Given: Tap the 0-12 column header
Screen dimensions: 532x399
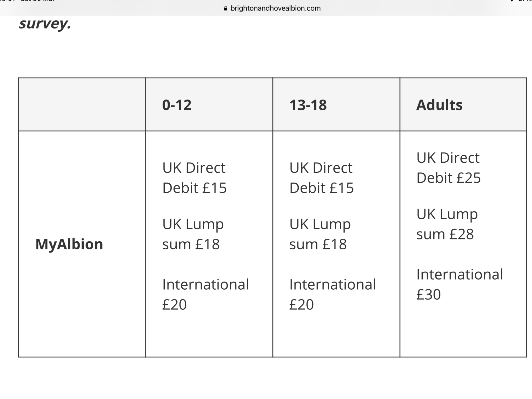Looking at the screenshot, I should click(177, 105).
